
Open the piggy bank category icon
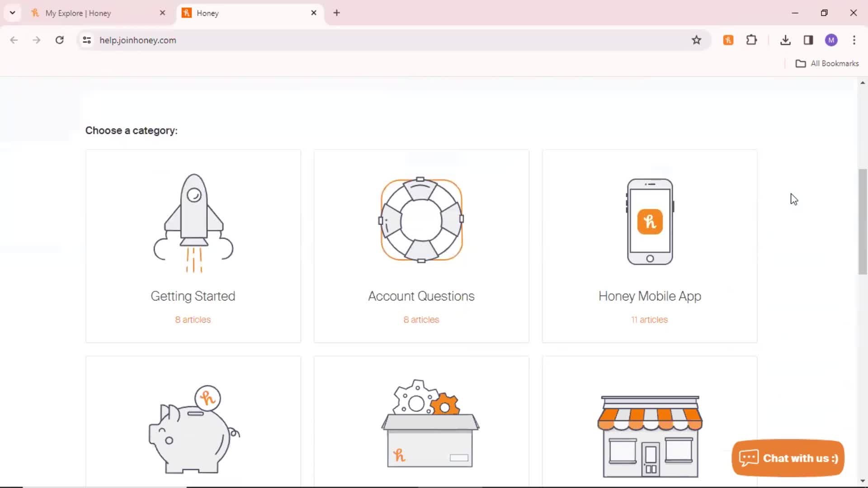tap(194, 429)
